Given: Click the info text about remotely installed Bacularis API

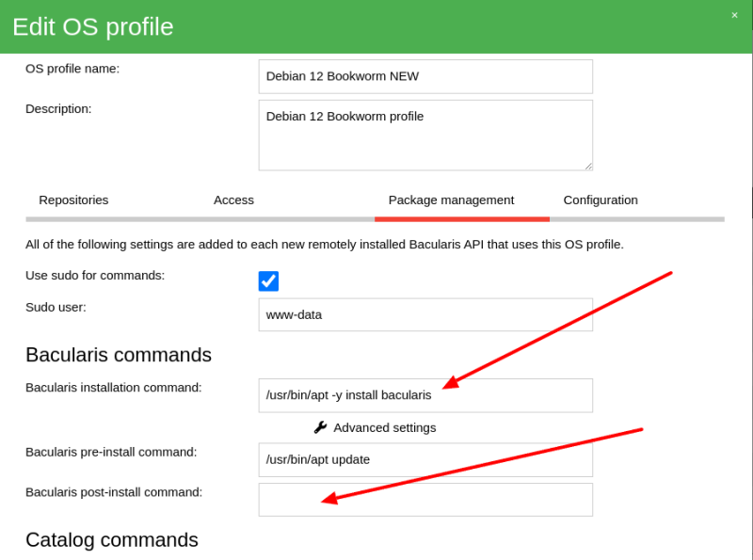Looking at the screenshot, I should click(325, 245).
